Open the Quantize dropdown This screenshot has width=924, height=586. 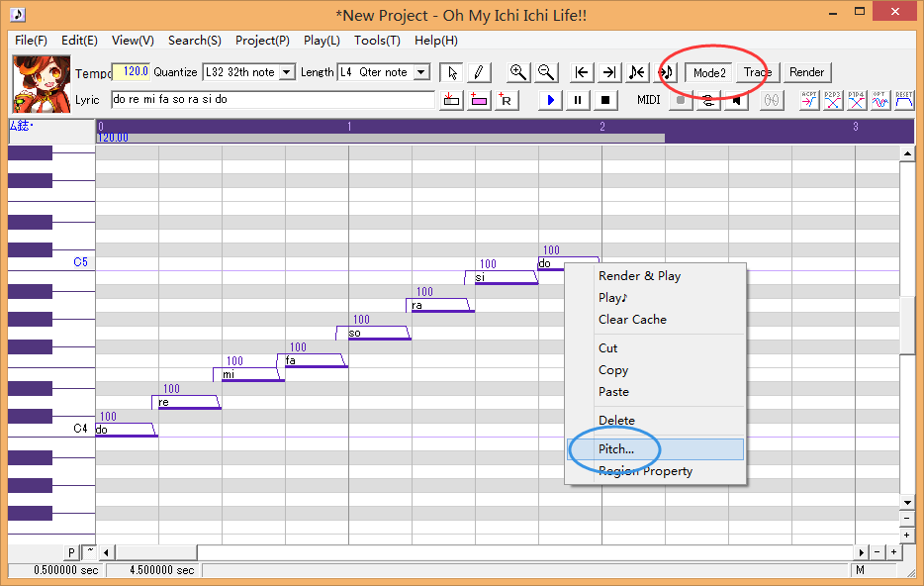tap(248, 72)
